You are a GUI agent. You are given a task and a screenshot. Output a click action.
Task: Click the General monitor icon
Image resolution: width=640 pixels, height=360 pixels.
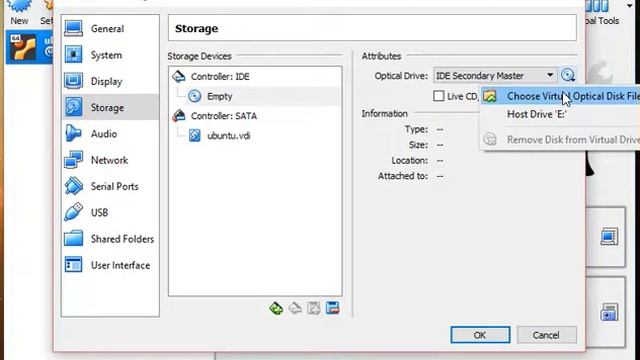coord(73,28)
